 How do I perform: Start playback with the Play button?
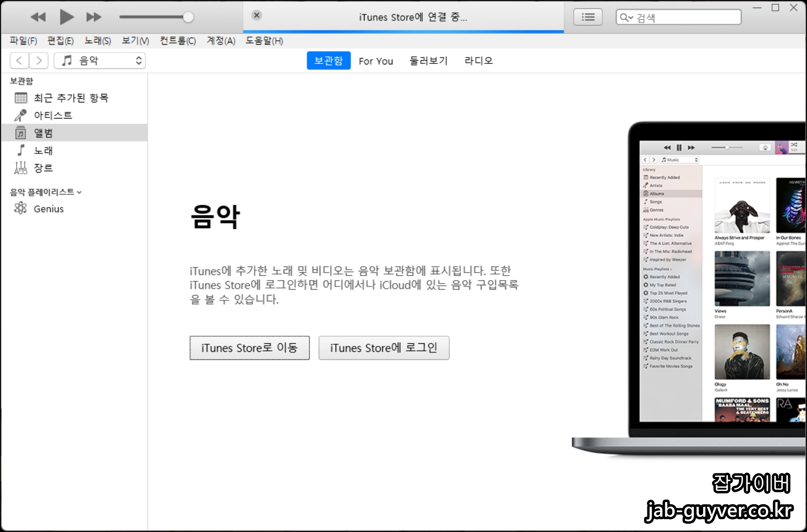[x=67, y=17]
